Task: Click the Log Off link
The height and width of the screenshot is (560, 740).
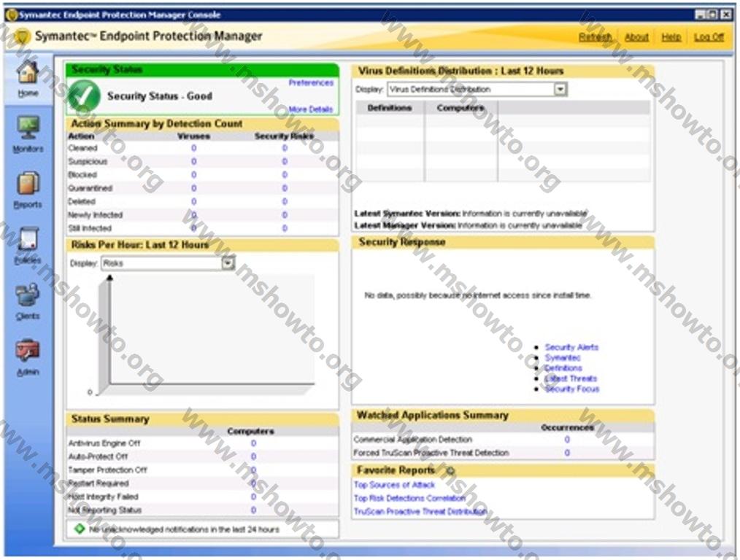Action: (709, 36)
